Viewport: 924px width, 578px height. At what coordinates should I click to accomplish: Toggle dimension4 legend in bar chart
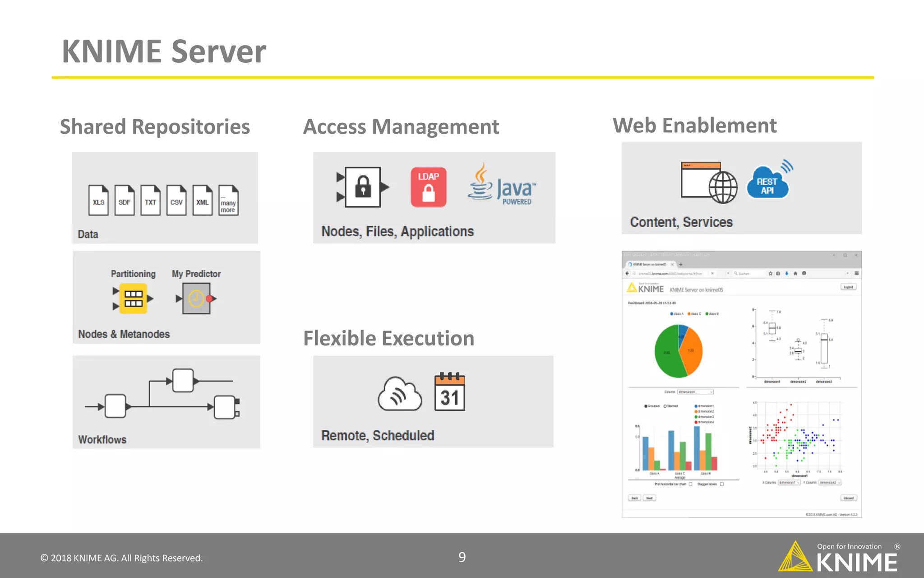pos(704,422)
